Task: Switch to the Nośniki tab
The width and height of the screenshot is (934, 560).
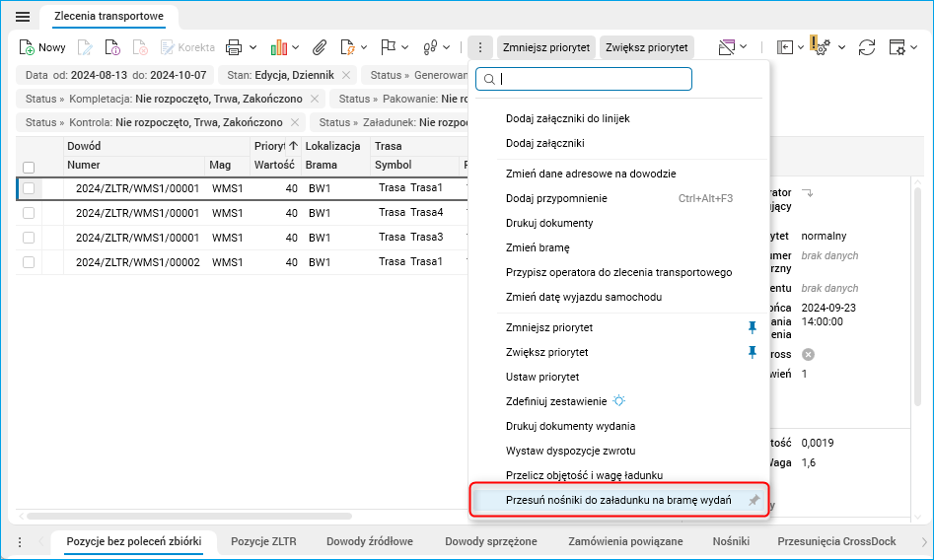Action: click(x=731, y=541)
